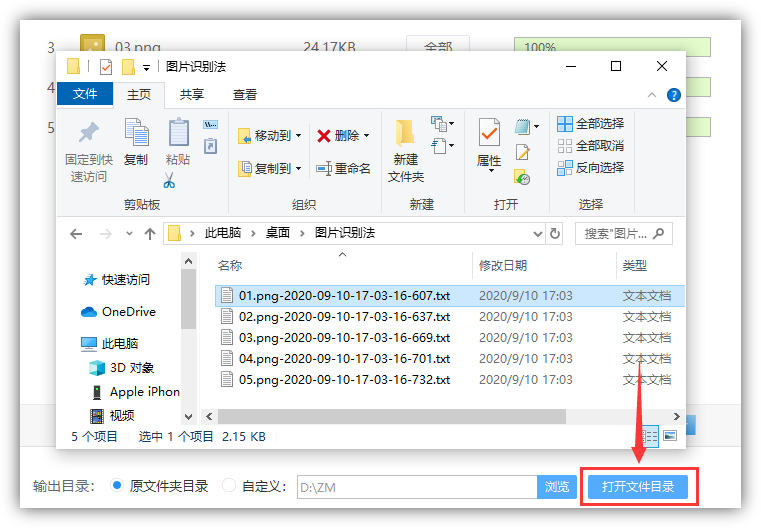The height and width of the screenshot is (528, 761).
Task: Click the Edit pencil icon in Open group
Action: tap(523, 152)
